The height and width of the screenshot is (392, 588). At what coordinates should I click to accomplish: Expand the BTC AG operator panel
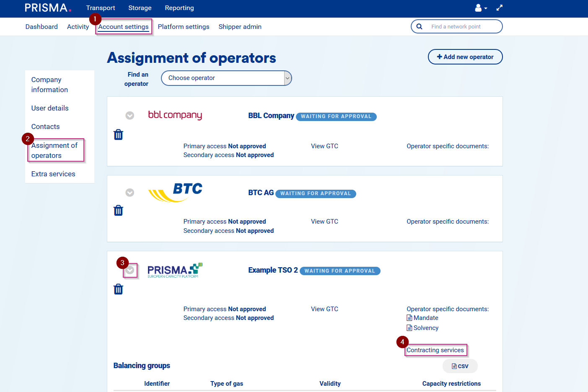130,192
